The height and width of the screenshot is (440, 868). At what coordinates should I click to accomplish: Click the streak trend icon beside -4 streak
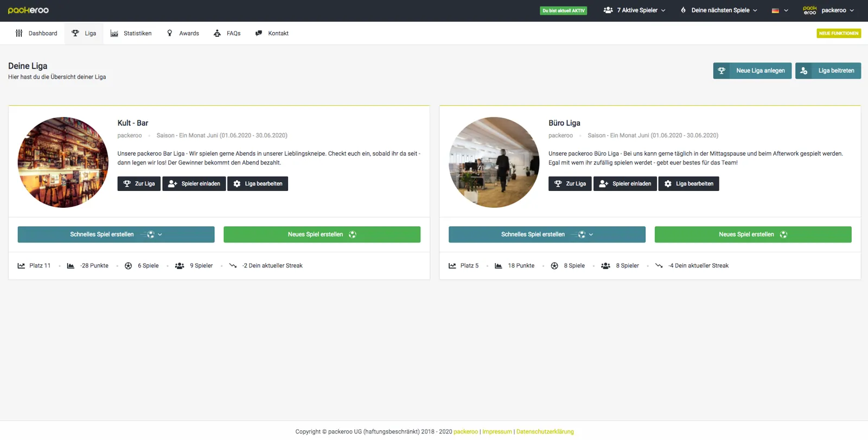point(659,266)
